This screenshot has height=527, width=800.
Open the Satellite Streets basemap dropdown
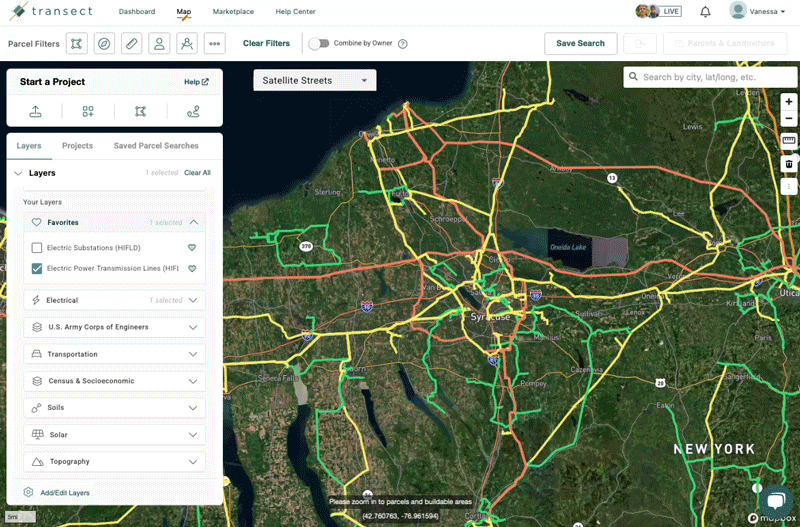click(x=314, y=80)
